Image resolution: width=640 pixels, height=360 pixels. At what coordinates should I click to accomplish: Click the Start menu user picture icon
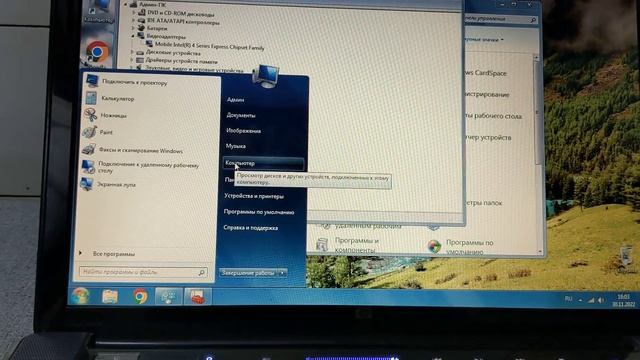coord(266,76)
